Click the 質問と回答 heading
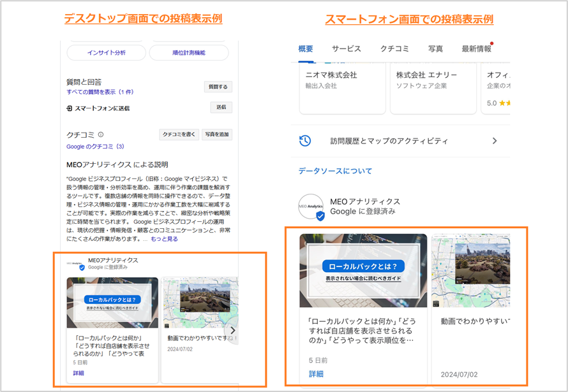568x392 pixels. tap(84, 82)
